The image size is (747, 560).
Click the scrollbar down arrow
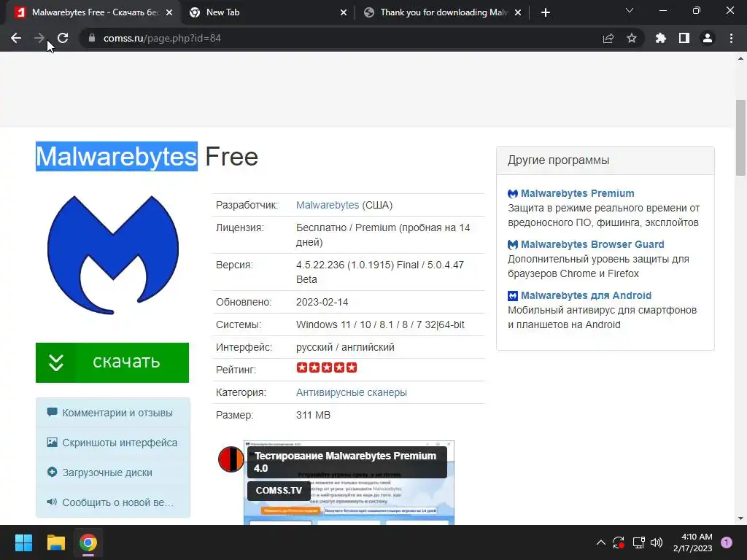click(x=740, y=519)
